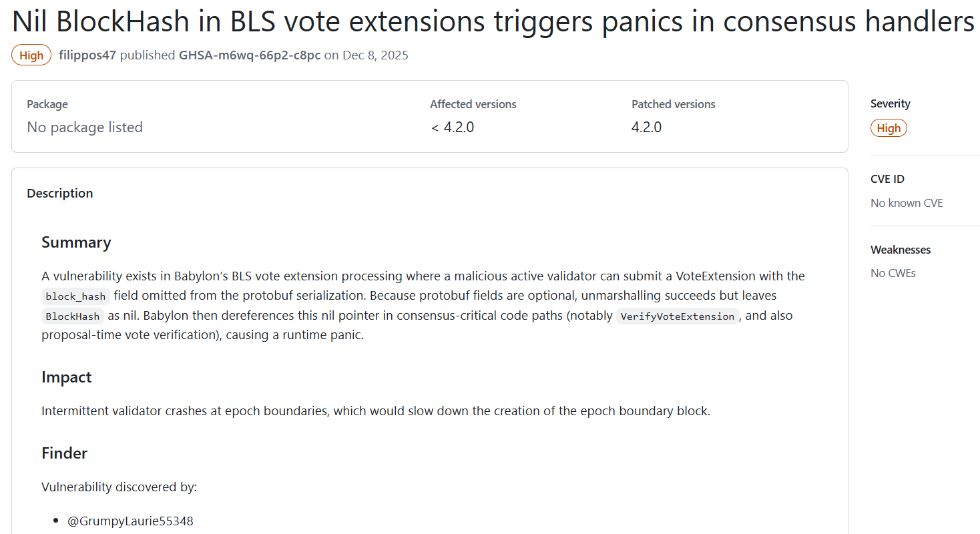The height and width of the screenshot is (534, 980).
Task: Select the BlockHash inline code snippet
Action: (x=72, y=316)
